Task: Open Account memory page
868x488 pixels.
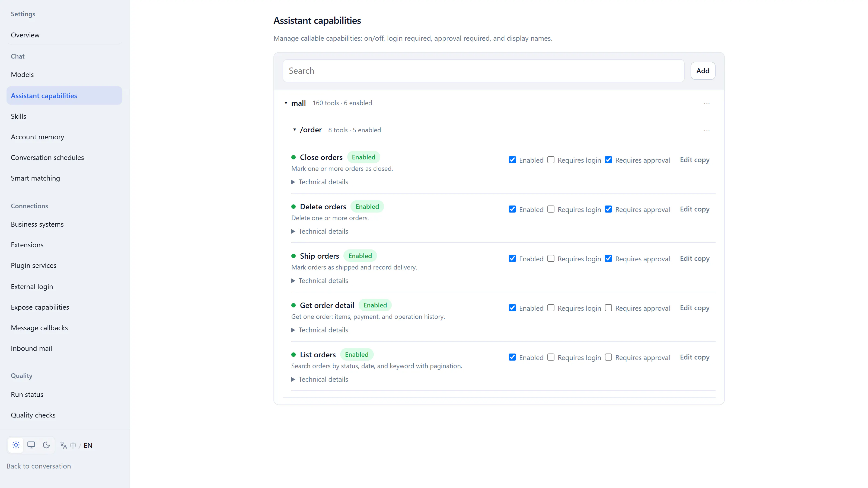Action: [x=64, y=137]
